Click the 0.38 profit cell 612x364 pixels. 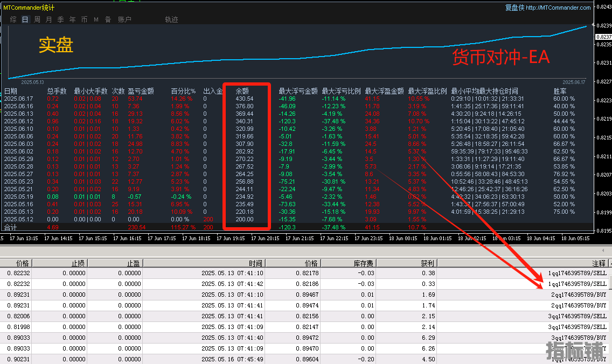pos(428,273)
